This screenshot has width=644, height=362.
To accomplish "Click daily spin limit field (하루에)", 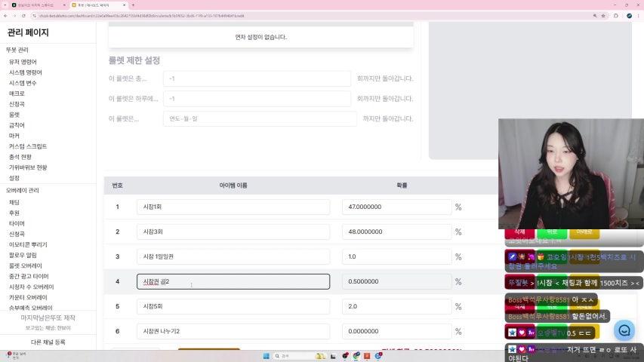I will (x=257, y=99).
